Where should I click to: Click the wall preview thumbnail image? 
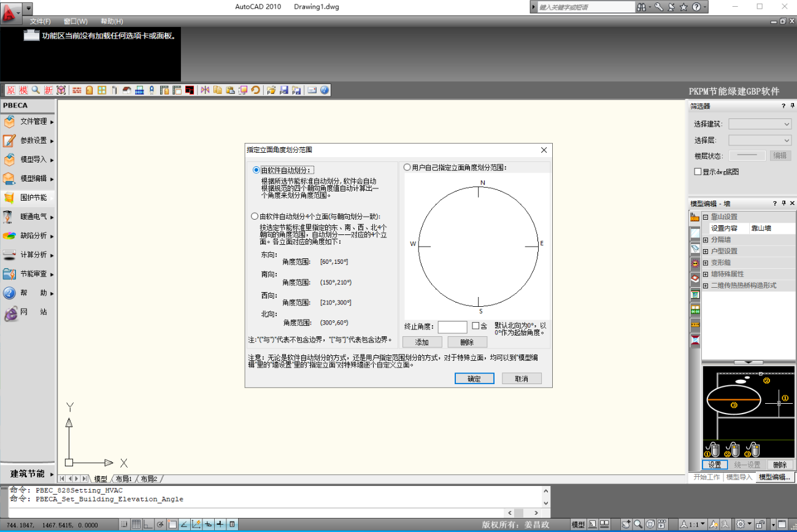coord(749,412)
